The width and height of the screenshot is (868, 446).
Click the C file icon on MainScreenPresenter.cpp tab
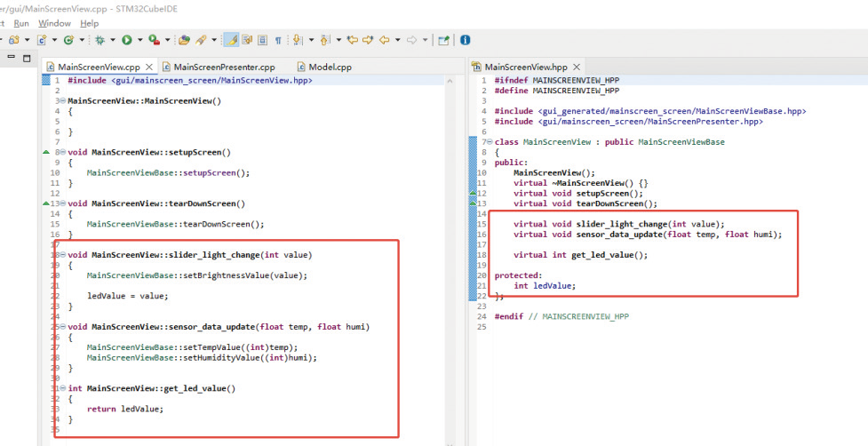[167, 67]
